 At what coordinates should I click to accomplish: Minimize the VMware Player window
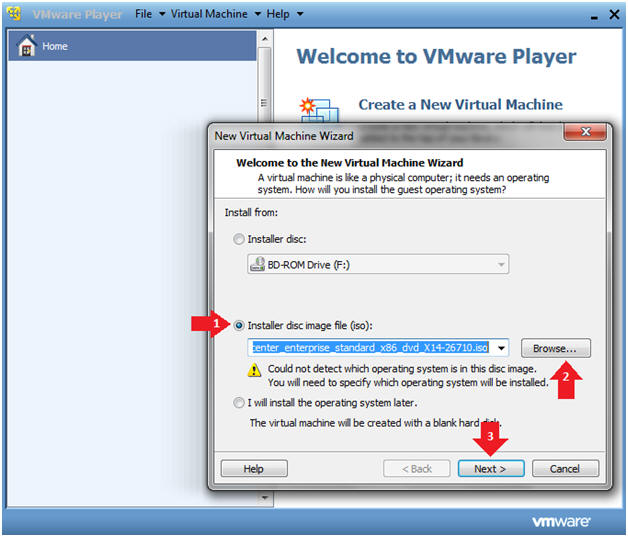coord(594,17)
